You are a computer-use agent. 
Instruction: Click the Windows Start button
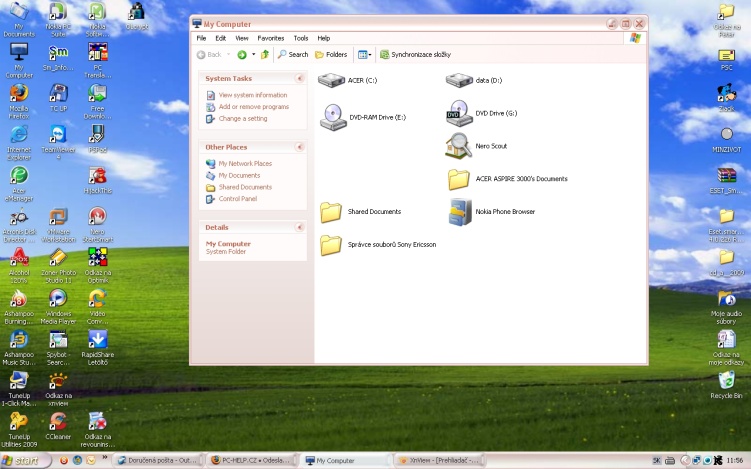coord(24,460)
